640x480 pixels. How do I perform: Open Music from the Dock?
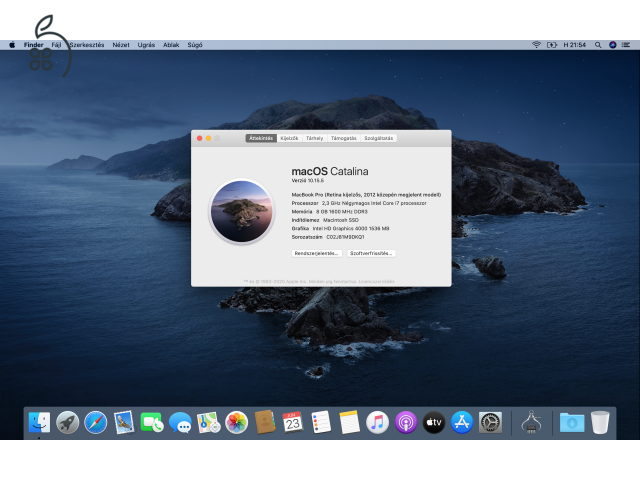pos(377,422)
